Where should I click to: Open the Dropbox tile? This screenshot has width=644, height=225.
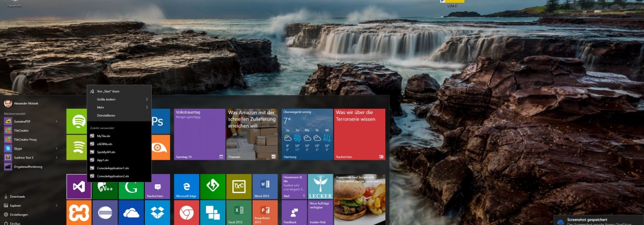click(158, 213)
